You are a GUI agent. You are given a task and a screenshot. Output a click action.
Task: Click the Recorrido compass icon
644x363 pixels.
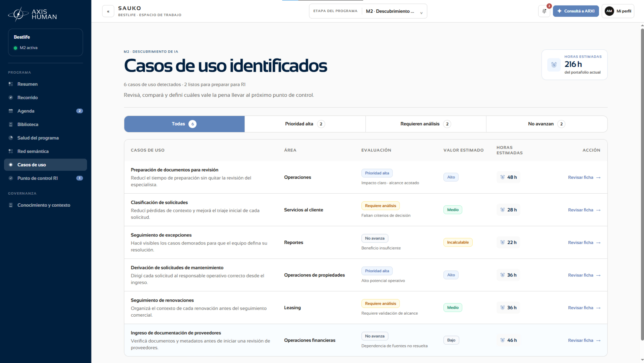tap(11, 98)
